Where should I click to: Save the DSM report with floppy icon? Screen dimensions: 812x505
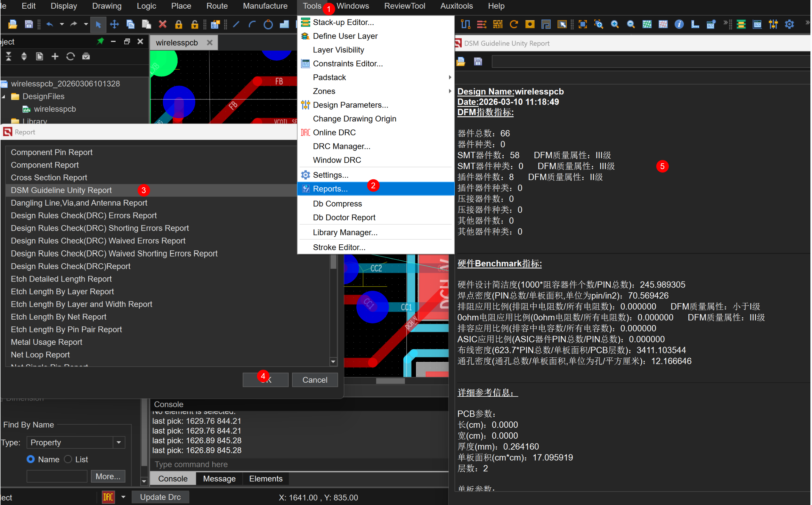click(x=478, y=61)
